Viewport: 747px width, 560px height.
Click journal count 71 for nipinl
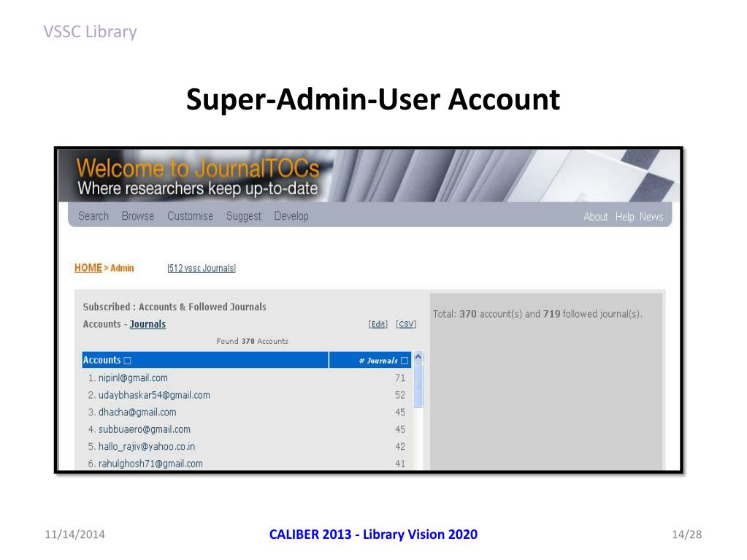(399, 378)
